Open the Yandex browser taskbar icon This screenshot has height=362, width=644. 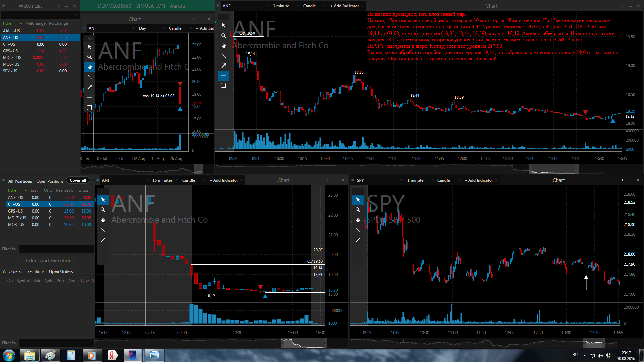click(x=112, y=355)
